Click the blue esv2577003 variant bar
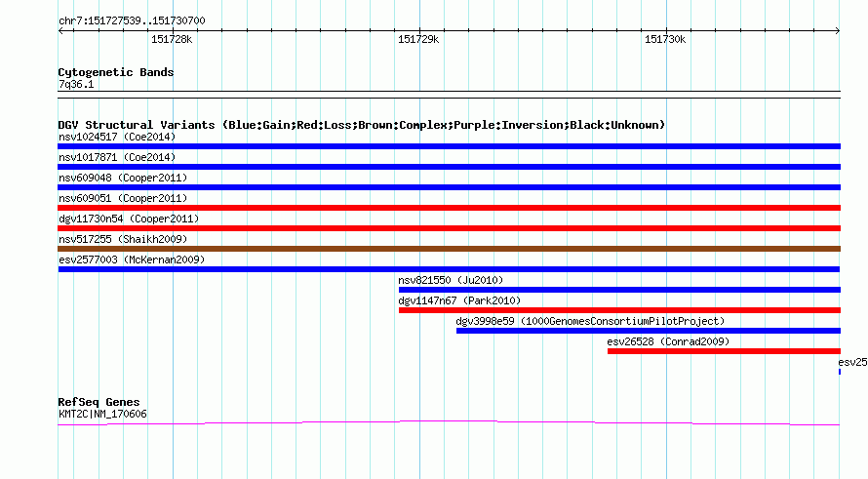This screenshot has height=479, width=868. coord(449,269)
